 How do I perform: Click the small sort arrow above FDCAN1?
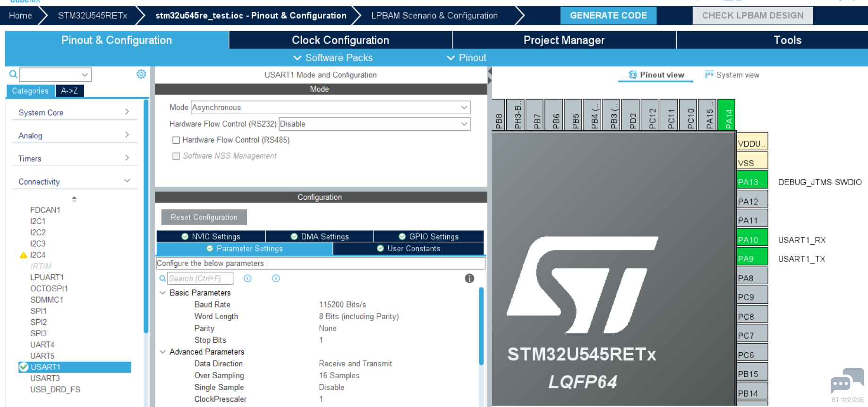click(x=74, y=199)
